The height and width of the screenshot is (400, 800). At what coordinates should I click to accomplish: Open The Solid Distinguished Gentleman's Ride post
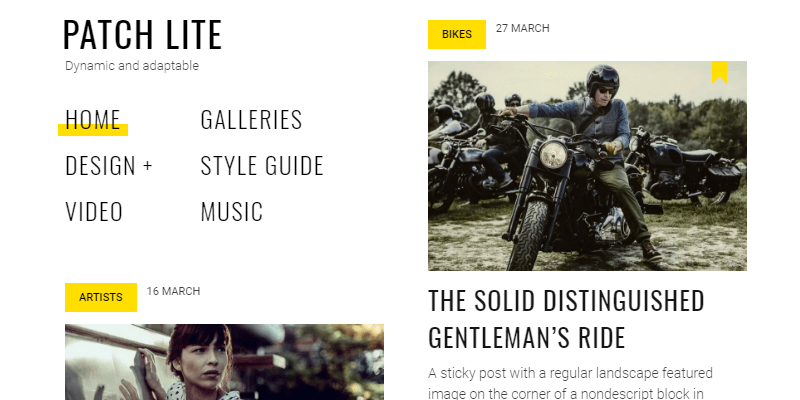click(566, 319)
